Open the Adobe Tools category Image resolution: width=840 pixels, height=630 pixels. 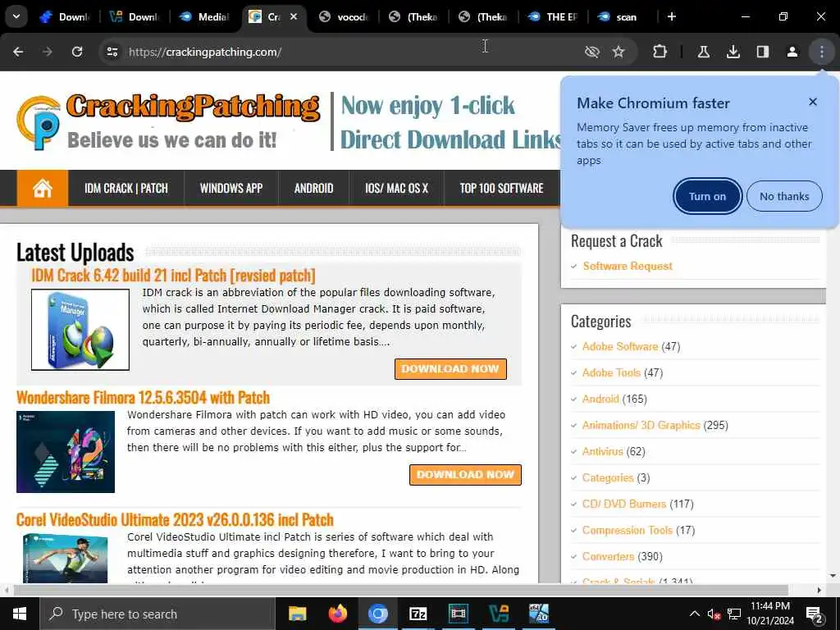click(611, 373)
